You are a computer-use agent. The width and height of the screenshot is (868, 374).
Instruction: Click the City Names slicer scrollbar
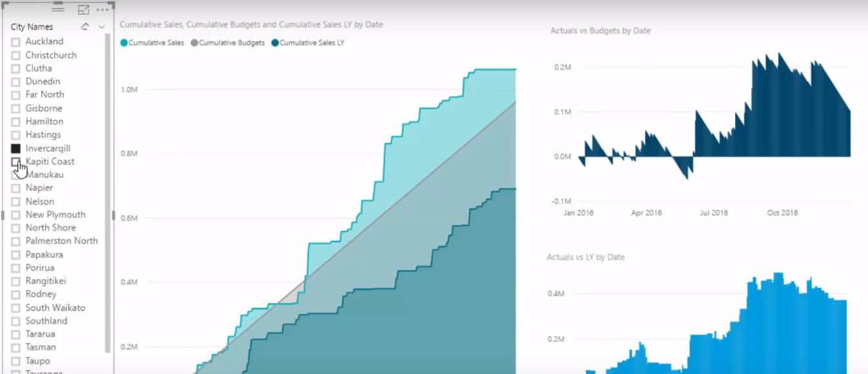pos(108,194)
